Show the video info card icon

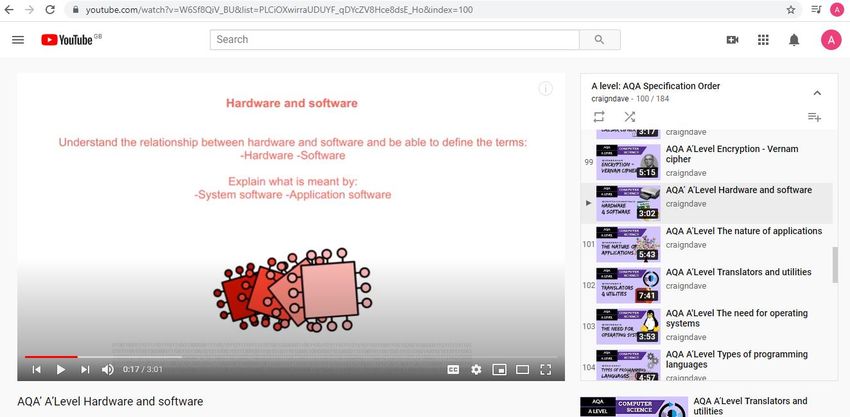545,89
